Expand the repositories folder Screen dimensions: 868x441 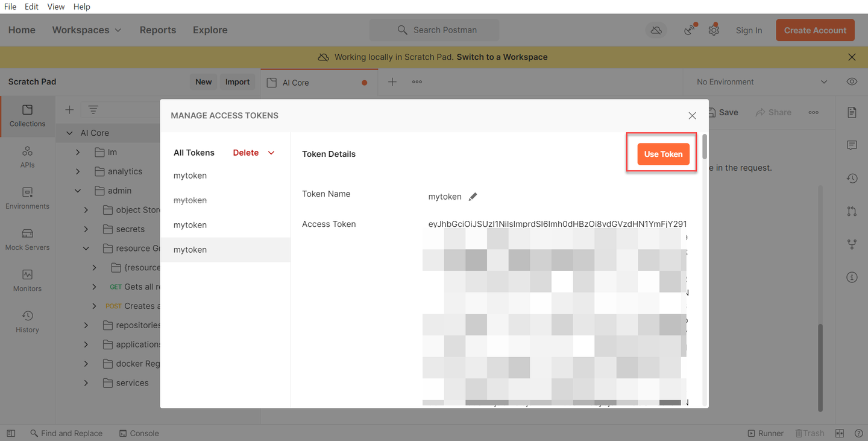(86, 325)
